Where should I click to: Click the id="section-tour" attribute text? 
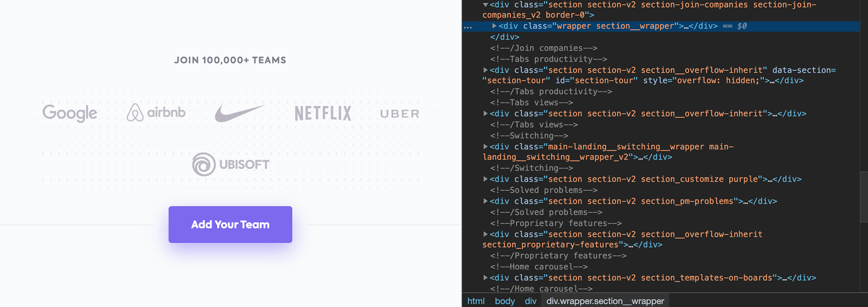[596, 80]
